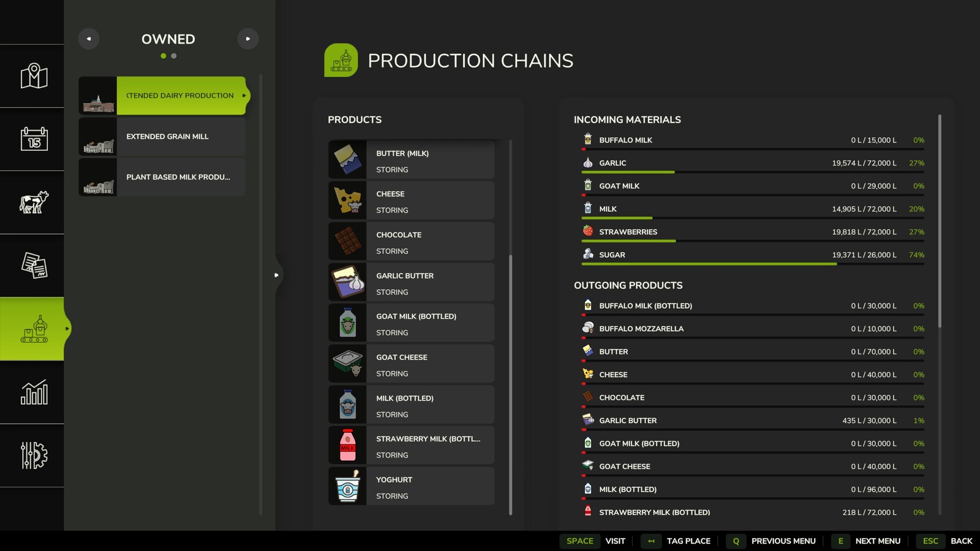This screenshot has height=551, width=980.
Task: Click VISIT to travel to the facility
Action: pos(614,541)
